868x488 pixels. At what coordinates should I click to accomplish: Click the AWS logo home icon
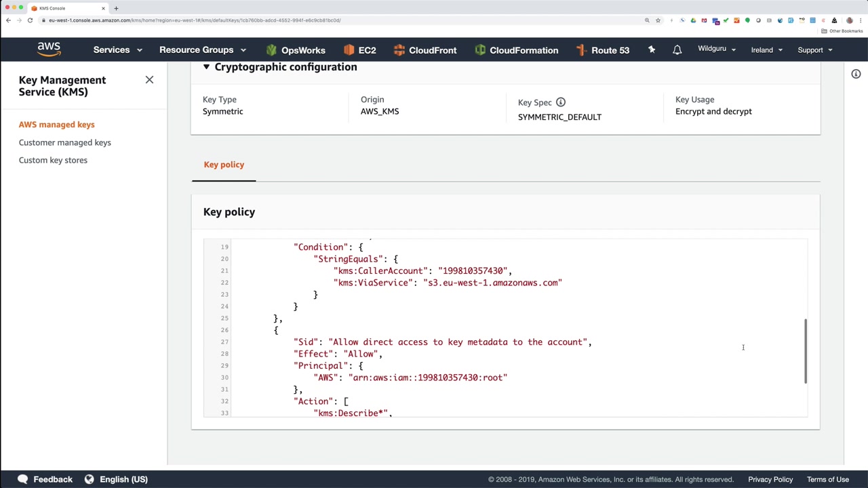coord(49,49)
